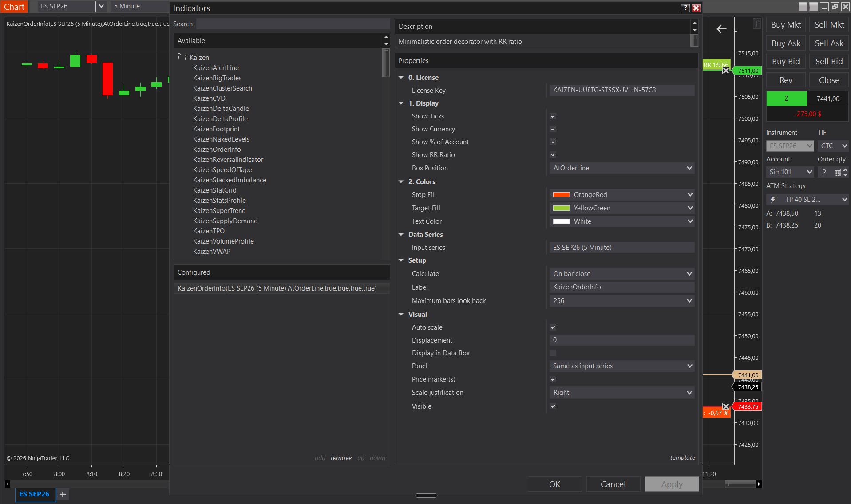The height and width of the screenshot is (504, 851).
Task: Open the Account Sim101 dropdown
Action: 790,172
